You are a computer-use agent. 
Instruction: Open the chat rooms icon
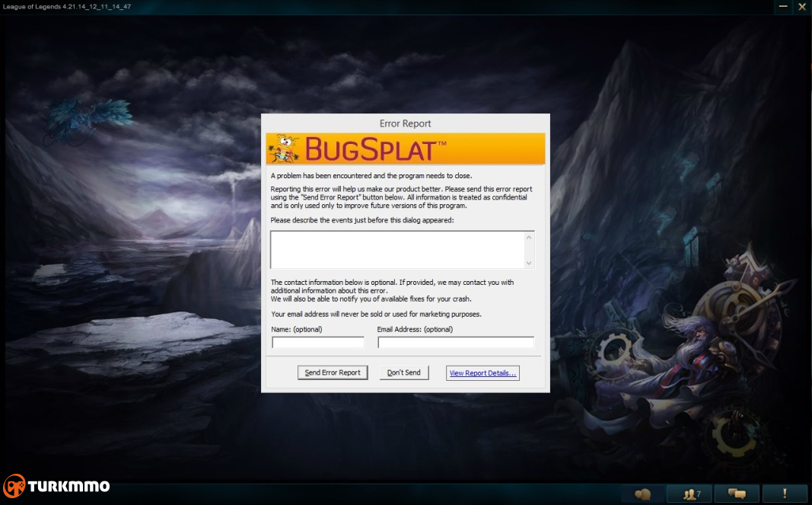click(737, 494)
